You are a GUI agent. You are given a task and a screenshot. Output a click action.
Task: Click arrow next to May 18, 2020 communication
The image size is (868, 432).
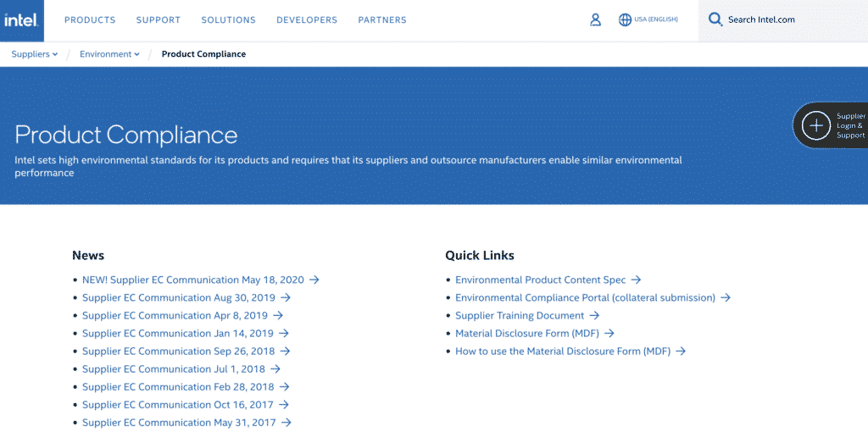tap(314, 280)
